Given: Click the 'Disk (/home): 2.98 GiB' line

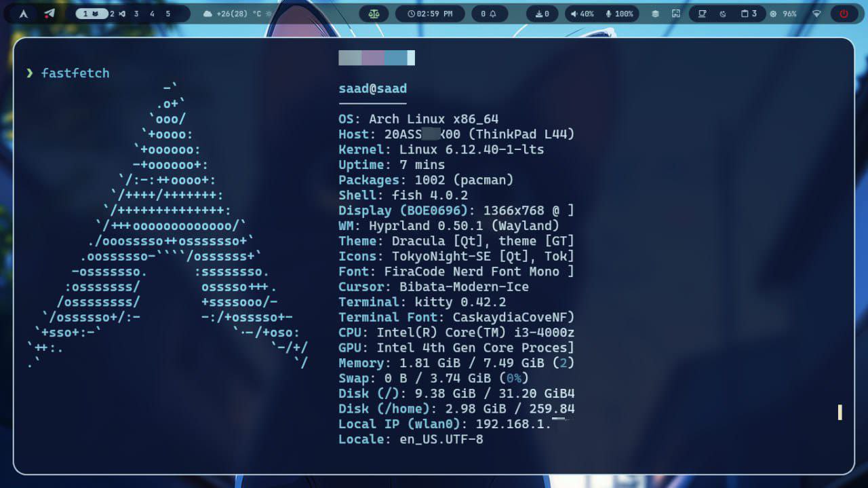Looking at the screenshot, I should coord(456,409).
